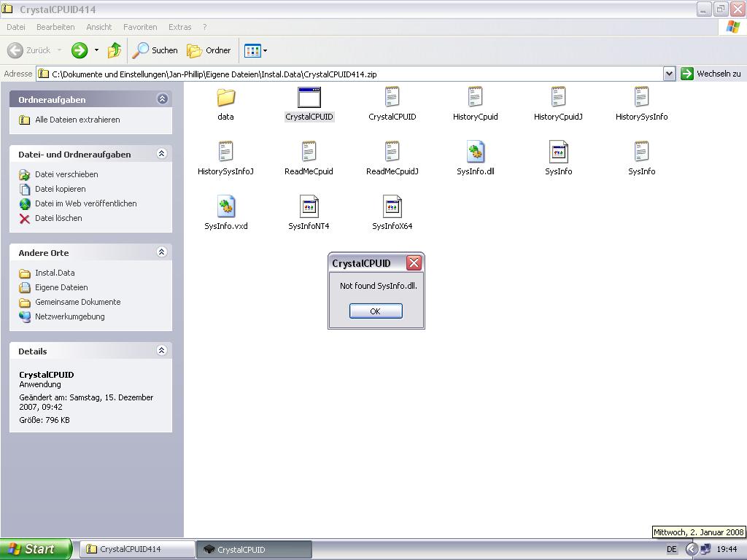Click the address bar path field
This screenshot has width=747, height=560.
(x=350, y=74)
